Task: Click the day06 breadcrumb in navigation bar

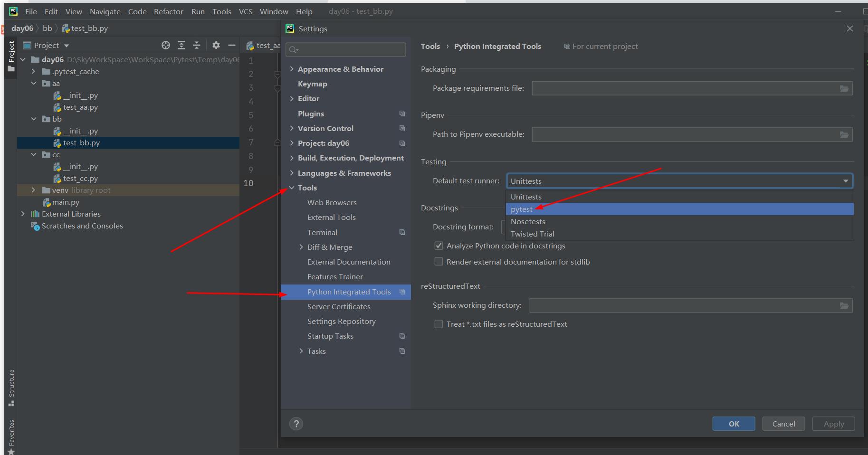Action: (22, 28)
